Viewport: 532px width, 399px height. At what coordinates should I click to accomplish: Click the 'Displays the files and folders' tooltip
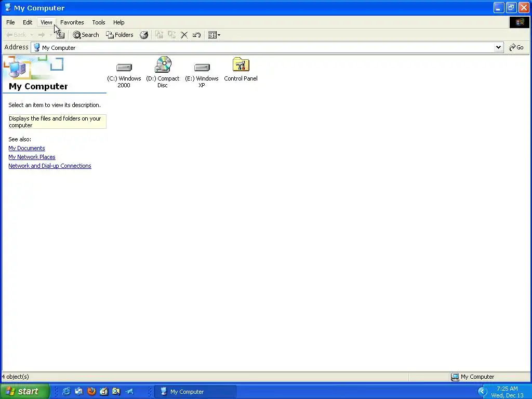57,122
